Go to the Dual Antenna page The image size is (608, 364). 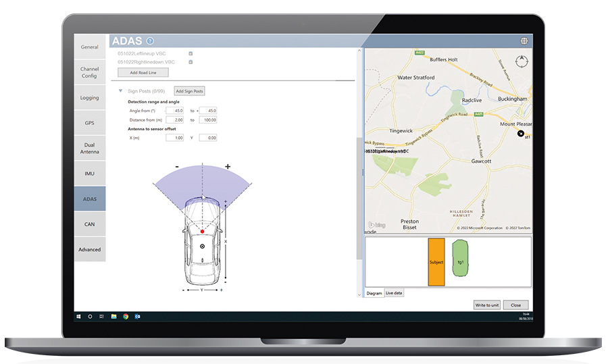[89, 149]
